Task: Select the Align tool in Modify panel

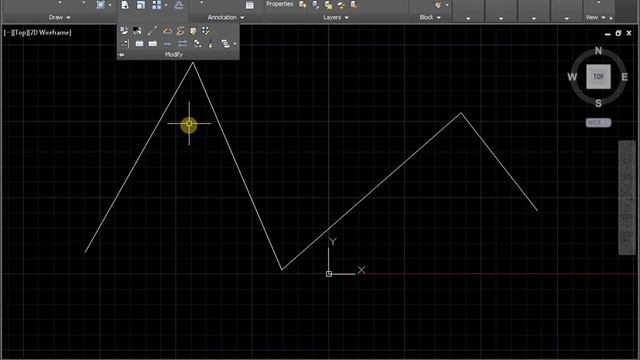Action: [x=124, y=43]
